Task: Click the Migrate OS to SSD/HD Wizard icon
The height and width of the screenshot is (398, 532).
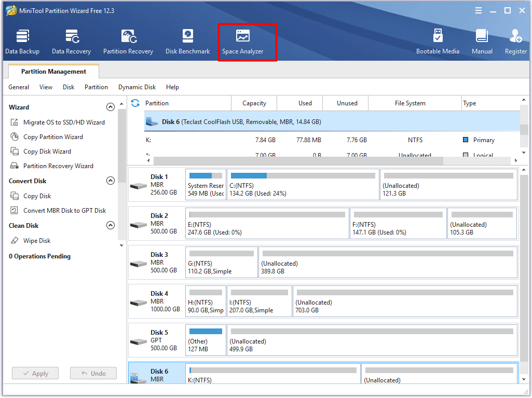Action: (14, 122)
